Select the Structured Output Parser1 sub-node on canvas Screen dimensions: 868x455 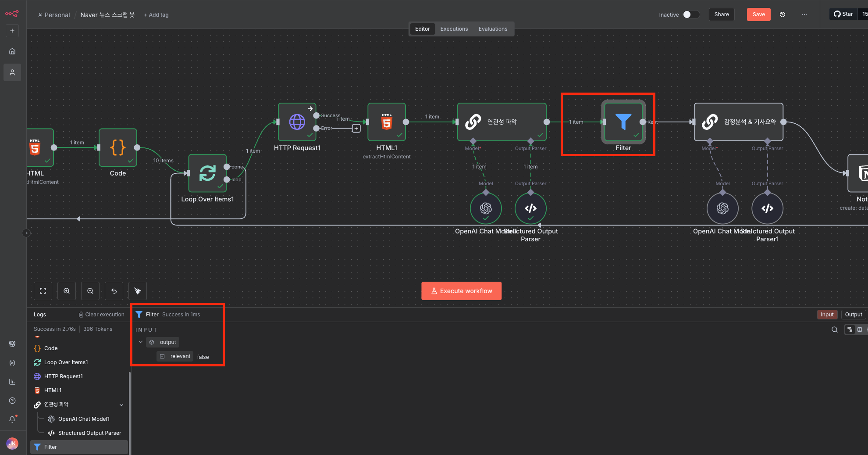tap(768, 208)
